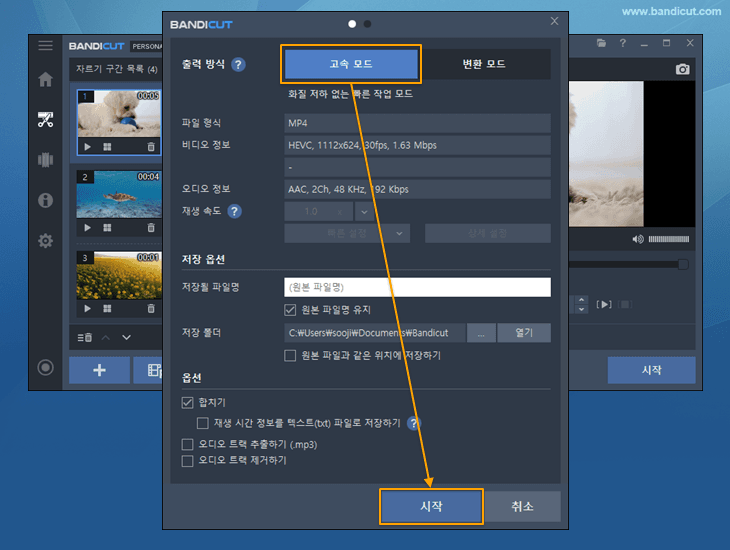Switch to 변환 모드 tab
The height and width of the screenshot is (550, 730).
click(x=484, y=64)
